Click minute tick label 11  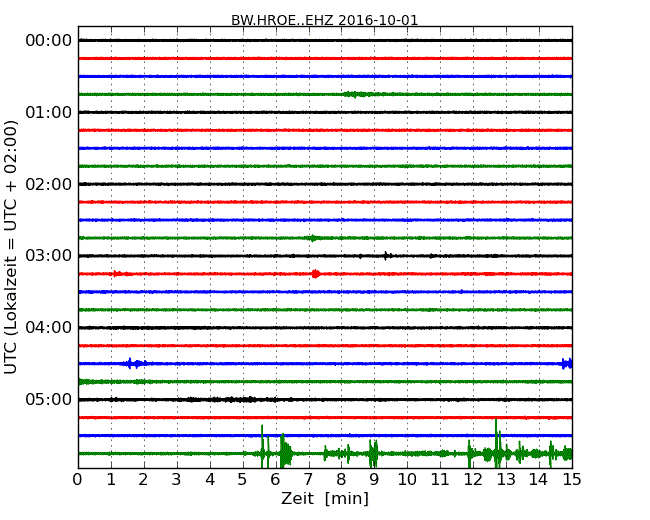440,480
